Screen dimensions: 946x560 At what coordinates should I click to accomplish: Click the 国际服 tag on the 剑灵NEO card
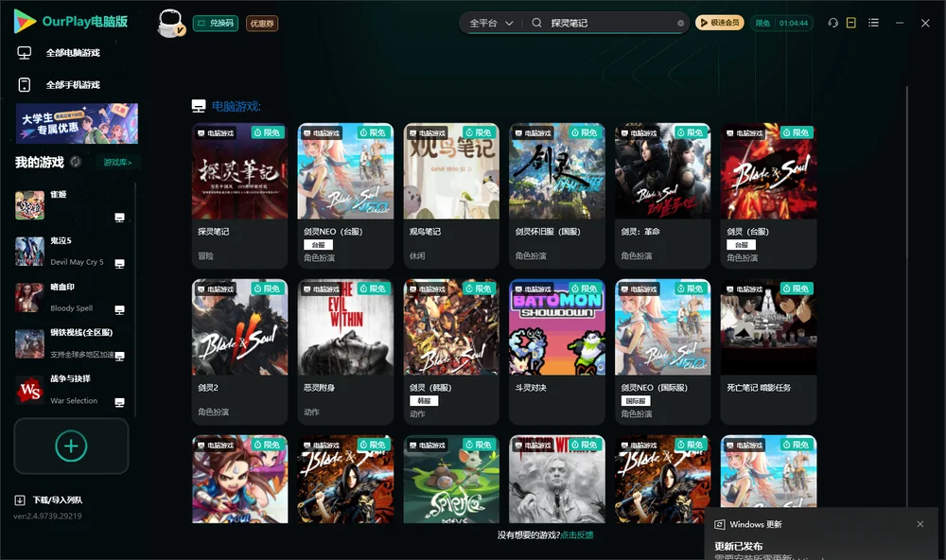tap(636, 401)
